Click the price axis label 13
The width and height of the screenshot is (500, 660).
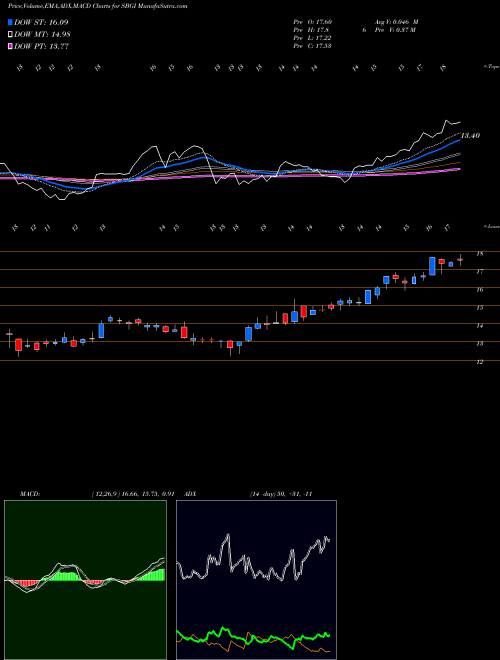[x=479, y=344]
